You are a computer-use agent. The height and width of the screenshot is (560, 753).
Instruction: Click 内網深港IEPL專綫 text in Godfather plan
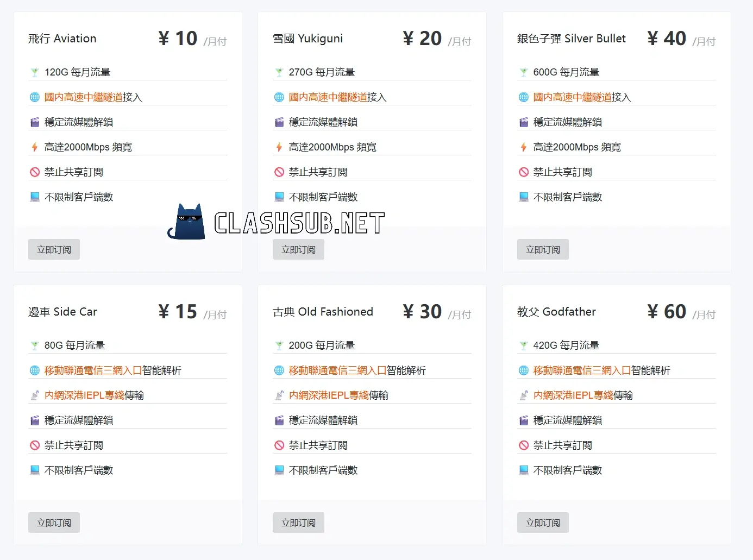[573, 395]
